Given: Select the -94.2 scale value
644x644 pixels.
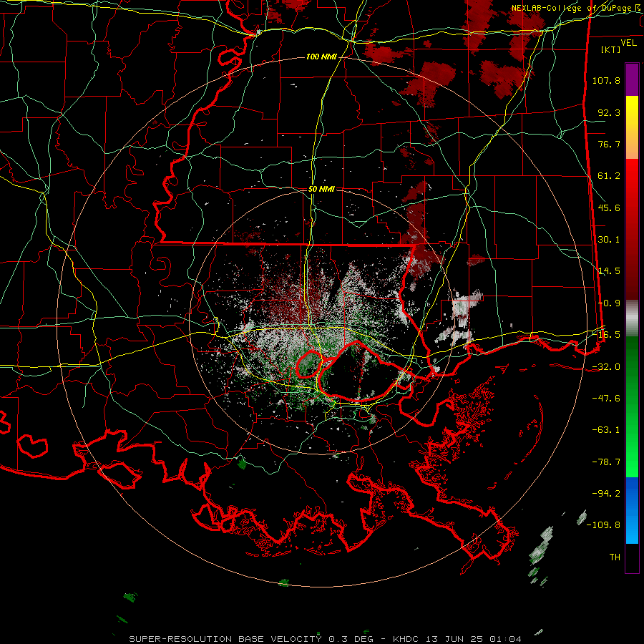Looking at the screenshot, I should pyautogui.click(x=606, y=493).
